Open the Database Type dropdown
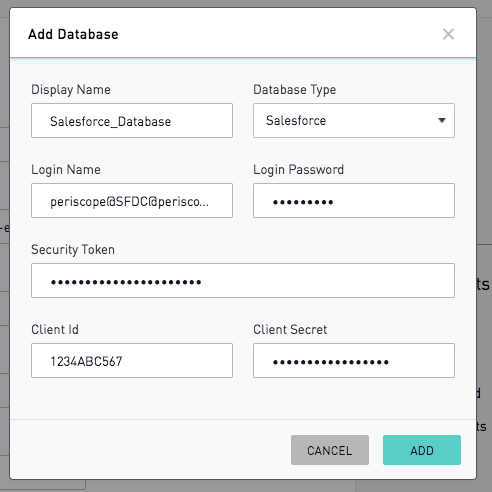The height and width of the screenshot is (492, 492). (354, 120)
